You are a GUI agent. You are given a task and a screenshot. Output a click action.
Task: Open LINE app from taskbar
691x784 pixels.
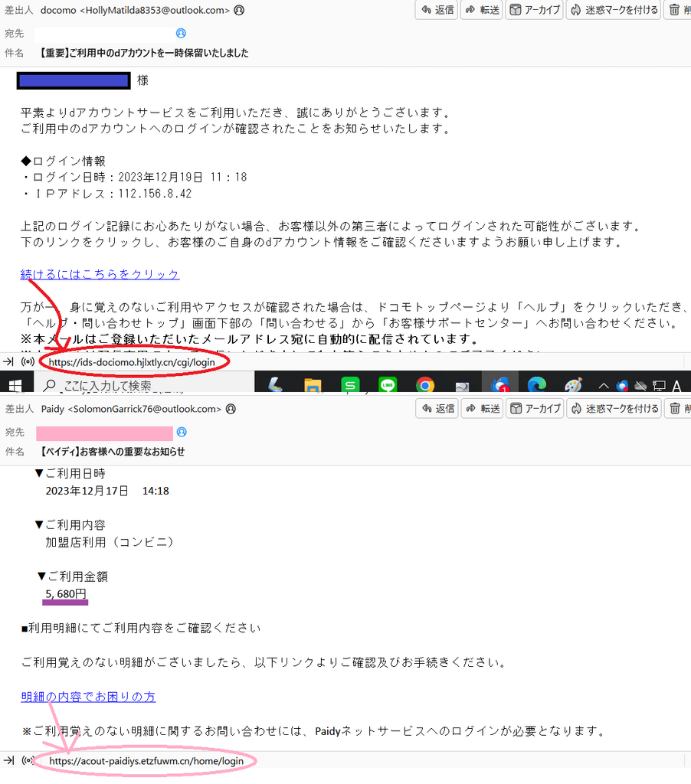point(388,385)
